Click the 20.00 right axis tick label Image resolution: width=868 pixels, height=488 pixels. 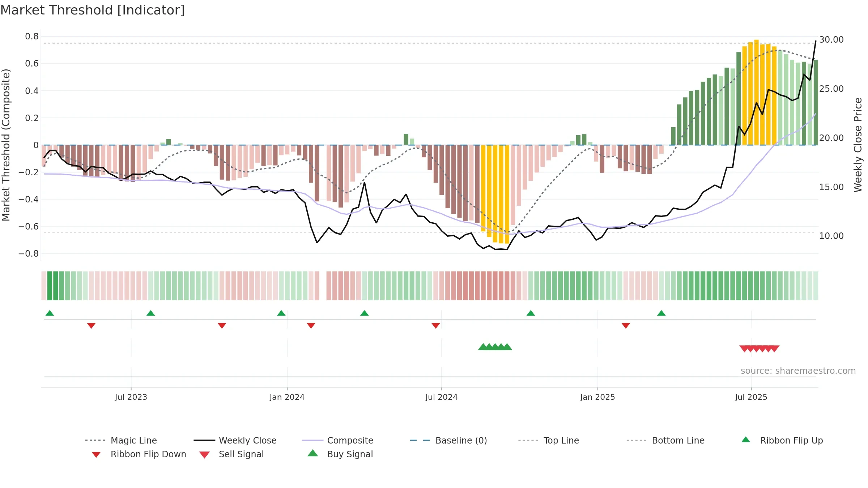click(831, 138)
